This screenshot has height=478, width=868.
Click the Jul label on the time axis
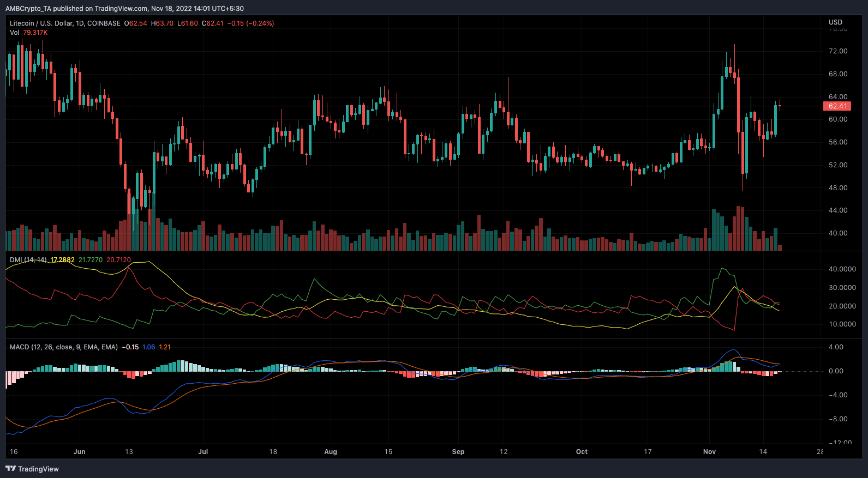pos(203,452)
